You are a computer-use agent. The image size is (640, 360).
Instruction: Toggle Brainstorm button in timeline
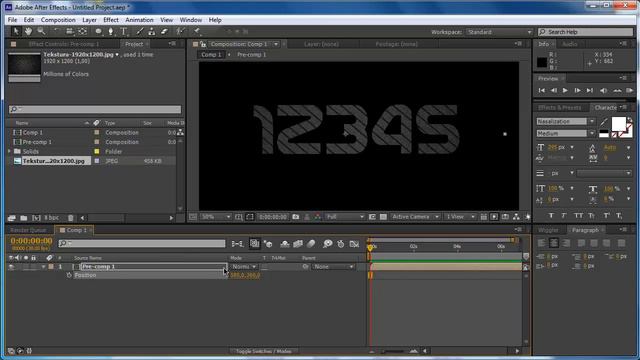tap(327, 244)
